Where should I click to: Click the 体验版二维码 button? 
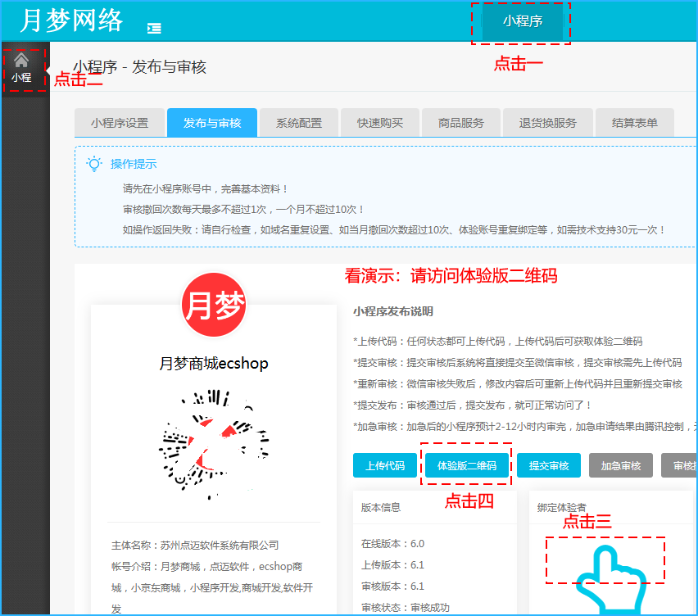click(x=467, y=465)
